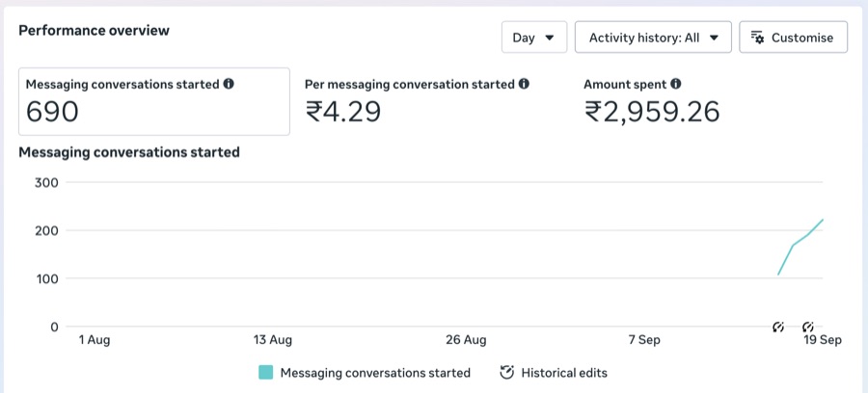
Task: Click the 13 Aug axis label
Action: tap(273, 340)
